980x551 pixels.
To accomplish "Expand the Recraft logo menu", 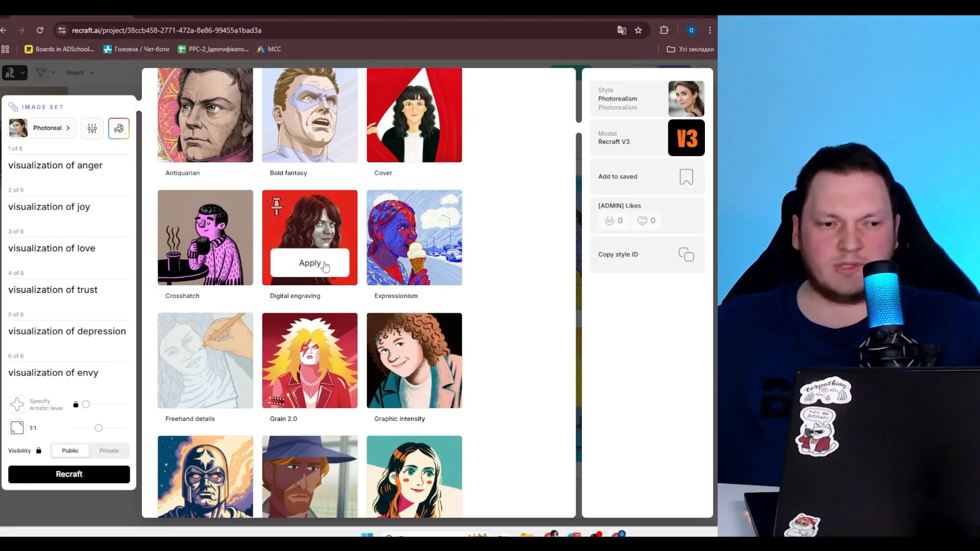I will click(x=15, y=73).
